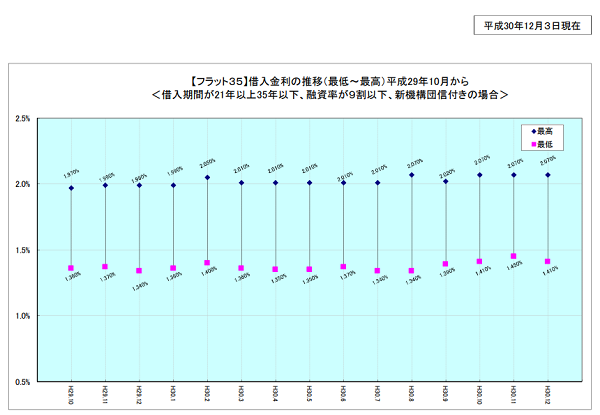Click the H30.2 x-axis label
The height and width of the screenshot is (415, 600).
tap(207, 394)
